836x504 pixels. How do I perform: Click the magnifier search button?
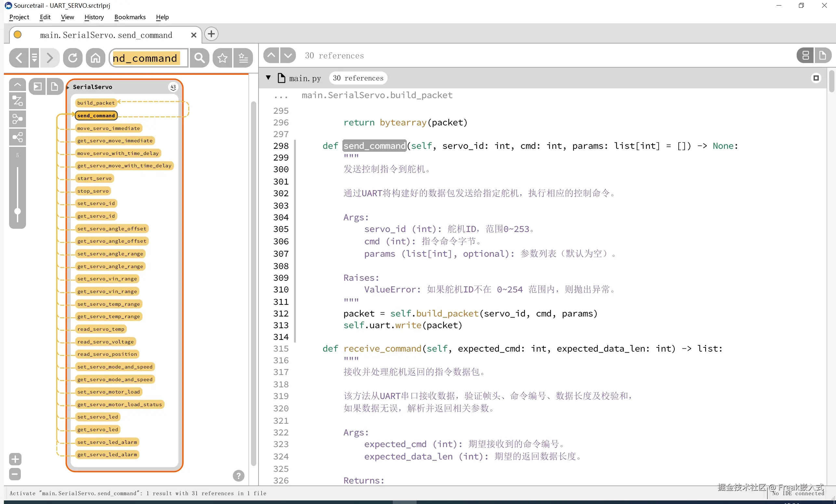(200, 58)
